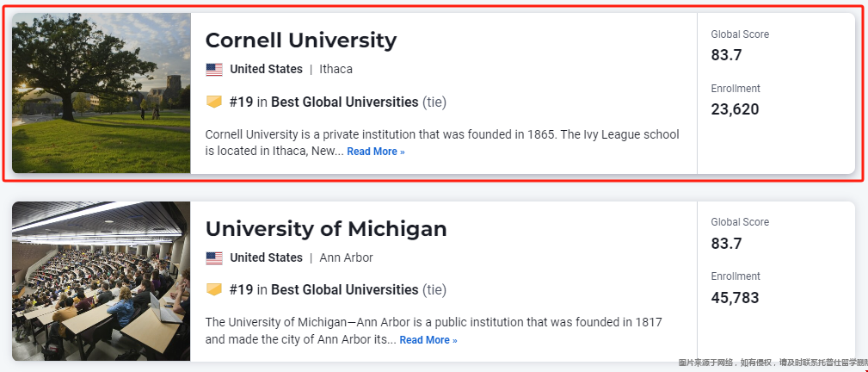Image resolution: width=868 pixels, height=372 pixels.
Task: Click the Cornell Enrollment 23,620 value
Action: click(736, 109)
